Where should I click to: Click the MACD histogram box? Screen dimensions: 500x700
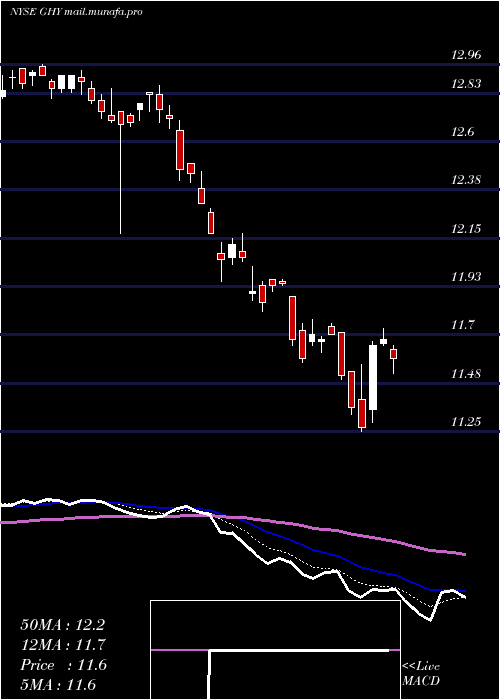[275, 650]
